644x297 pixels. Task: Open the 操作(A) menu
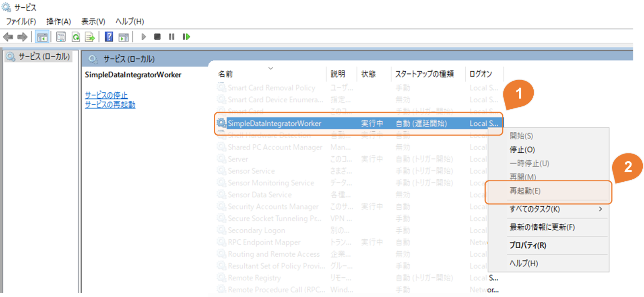(x=58, y=21)
